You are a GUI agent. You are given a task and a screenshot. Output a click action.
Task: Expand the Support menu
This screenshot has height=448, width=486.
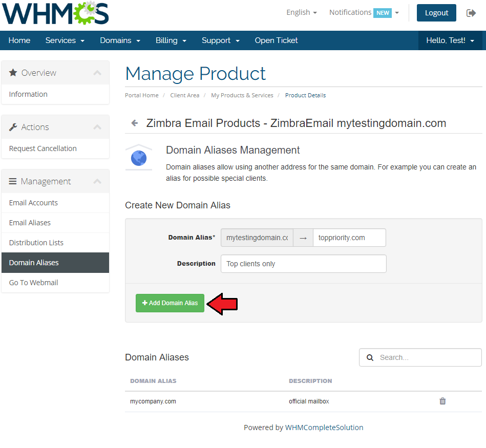pos(220,40)
